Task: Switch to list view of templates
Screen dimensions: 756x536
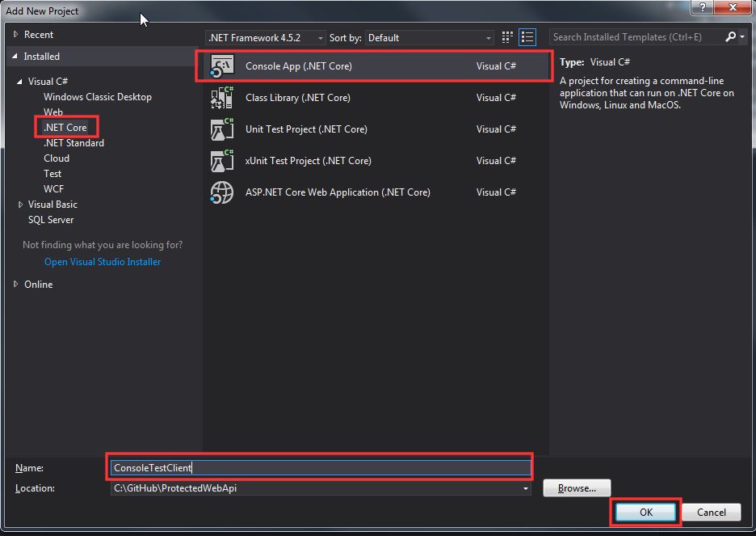Action: [527, 37]
